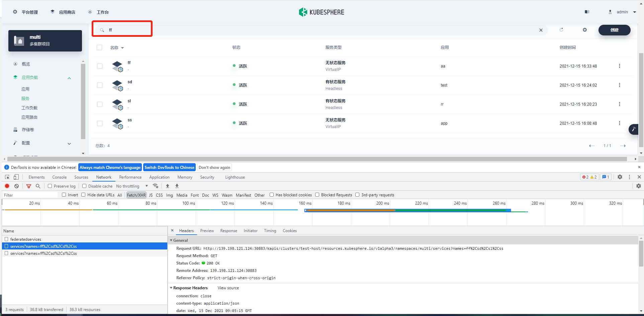
Task: Select the checkbox for service ff
Action: [99, 66]
